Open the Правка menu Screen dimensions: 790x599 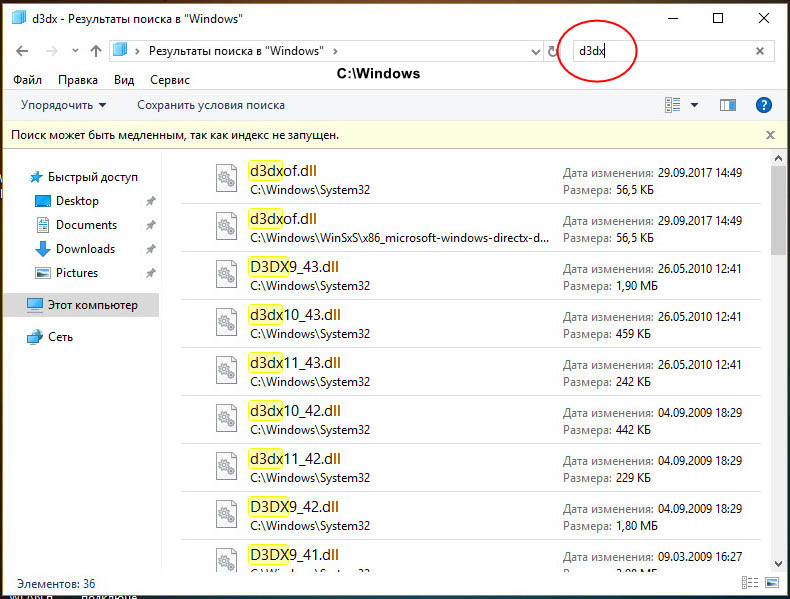[78, 80]
